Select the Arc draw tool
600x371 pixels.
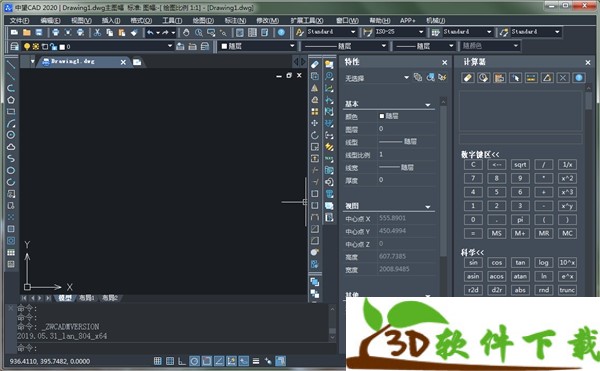click(11, 123)
